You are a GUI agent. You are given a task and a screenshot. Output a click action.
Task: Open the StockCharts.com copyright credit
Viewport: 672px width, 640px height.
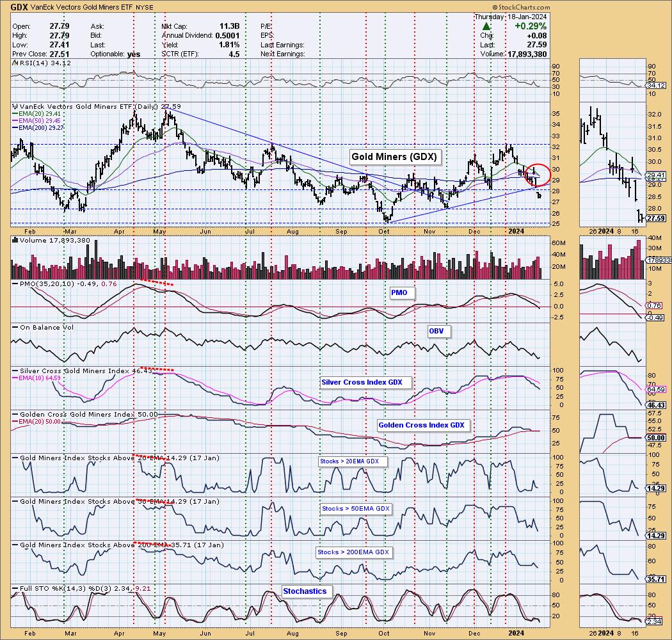tap(521, 7)
